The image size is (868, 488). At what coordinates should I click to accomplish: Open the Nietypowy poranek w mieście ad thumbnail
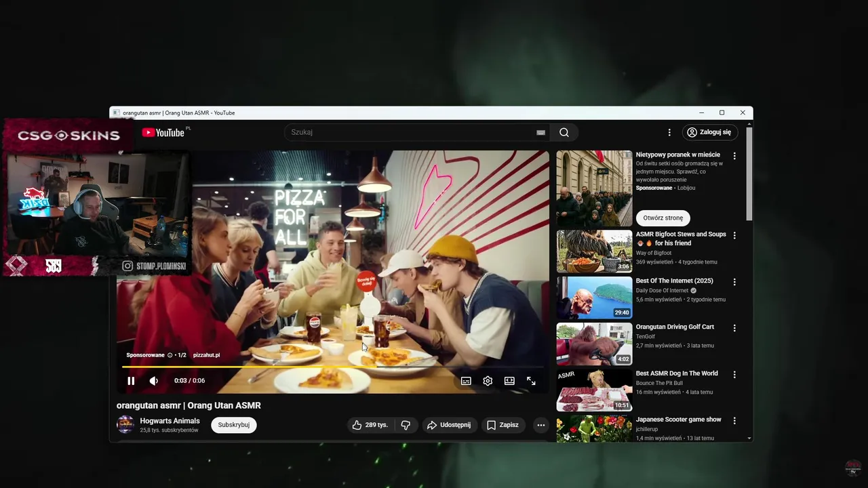coord(594,188)
